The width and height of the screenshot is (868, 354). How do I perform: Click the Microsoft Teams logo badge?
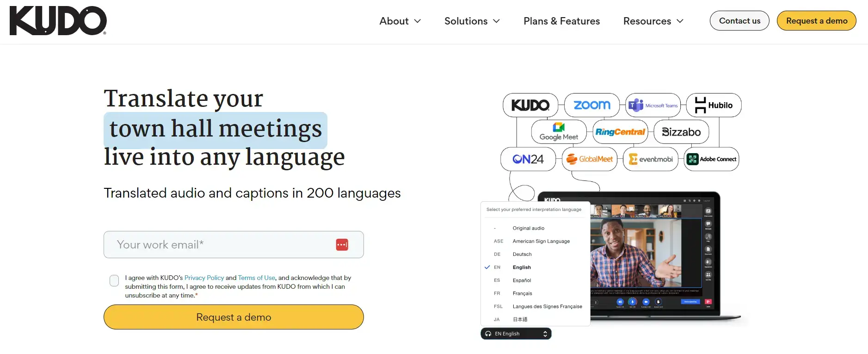[x=653, y=105]
